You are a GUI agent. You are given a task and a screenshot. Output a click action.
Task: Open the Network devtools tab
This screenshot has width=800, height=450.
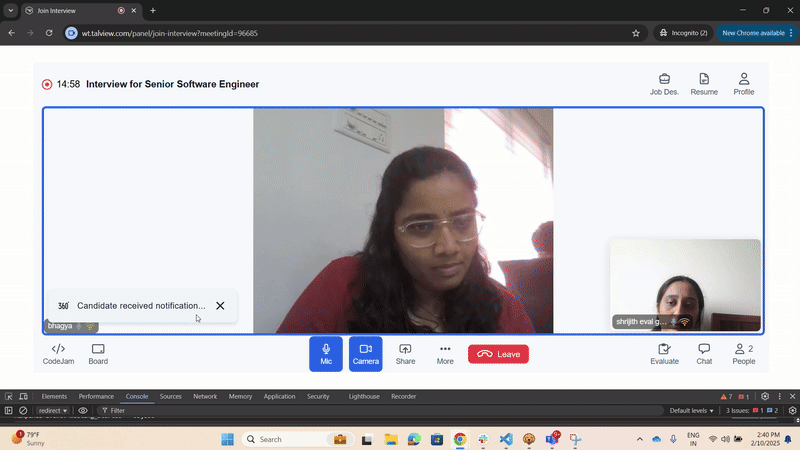coord(205,396)
